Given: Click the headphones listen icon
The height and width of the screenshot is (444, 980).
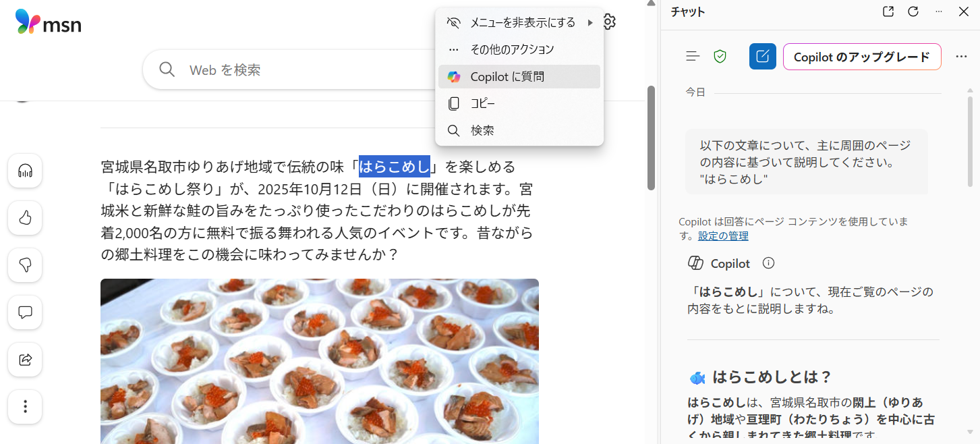Looking at the screenshot, I should (x=25, y=171).
